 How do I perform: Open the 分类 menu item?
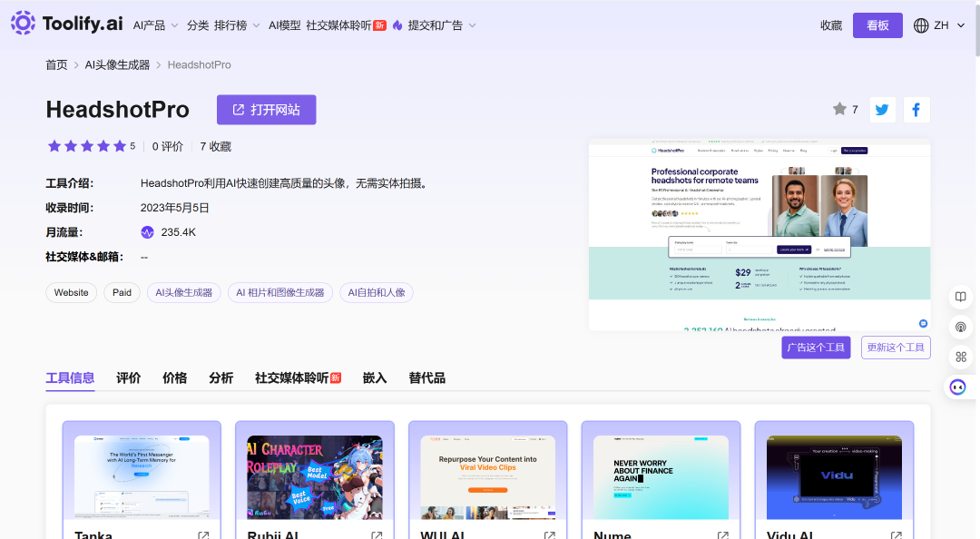click(x=198, y=25)
